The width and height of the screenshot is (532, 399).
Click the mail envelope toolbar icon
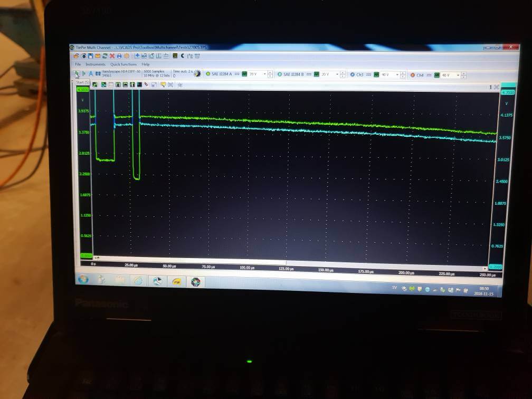click(98, 56)
